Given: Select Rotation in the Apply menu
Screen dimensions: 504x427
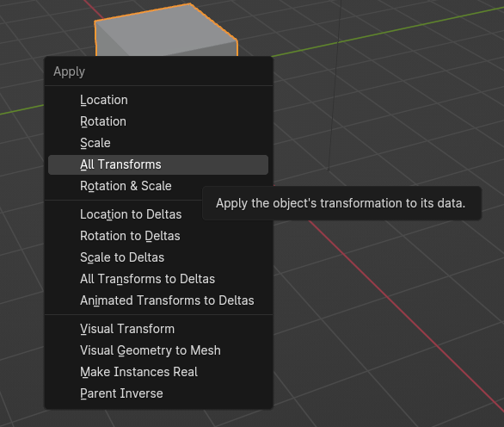Looking at the screenshot, I should point(158,121).
